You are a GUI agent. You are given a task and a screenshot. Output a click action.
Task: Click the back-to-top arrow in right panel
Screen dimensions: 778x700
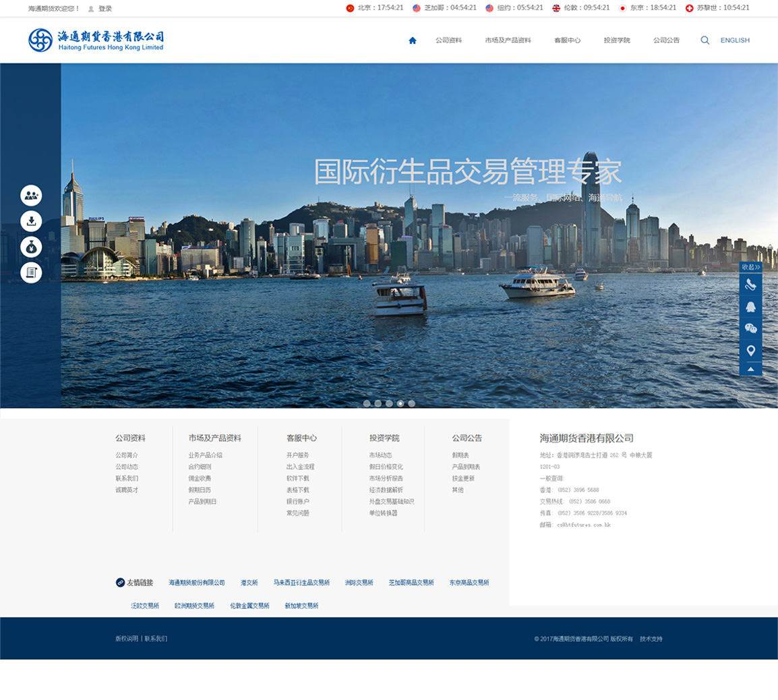(x=750, y=369)
